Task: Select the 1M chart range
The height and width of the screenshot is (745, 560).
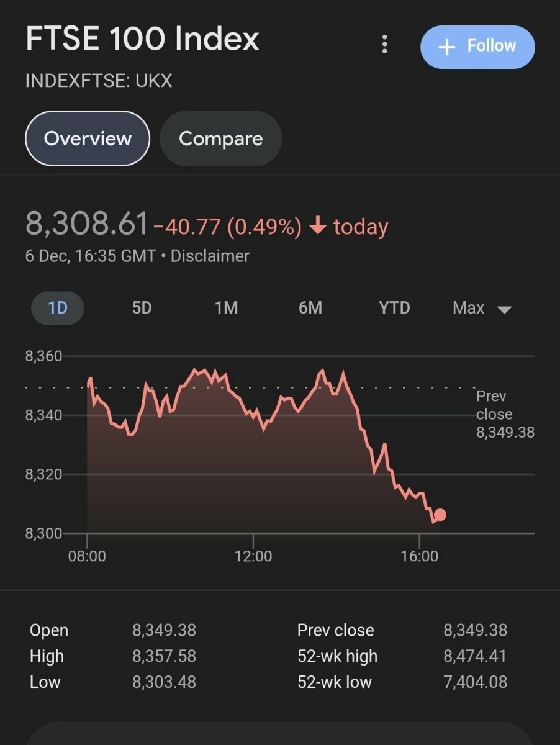Action: (226, 308)
